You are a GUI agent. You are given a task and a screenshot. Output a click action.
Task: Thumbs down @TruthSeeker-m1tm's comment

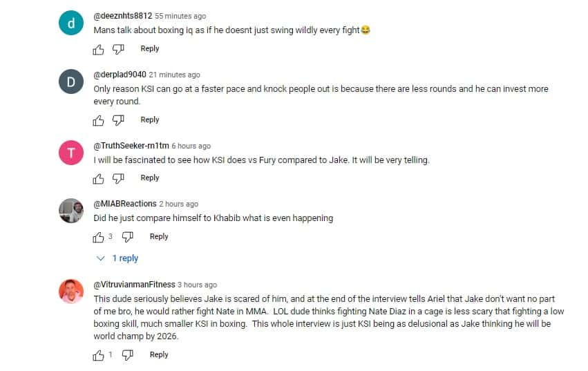[x=118, y=178]
